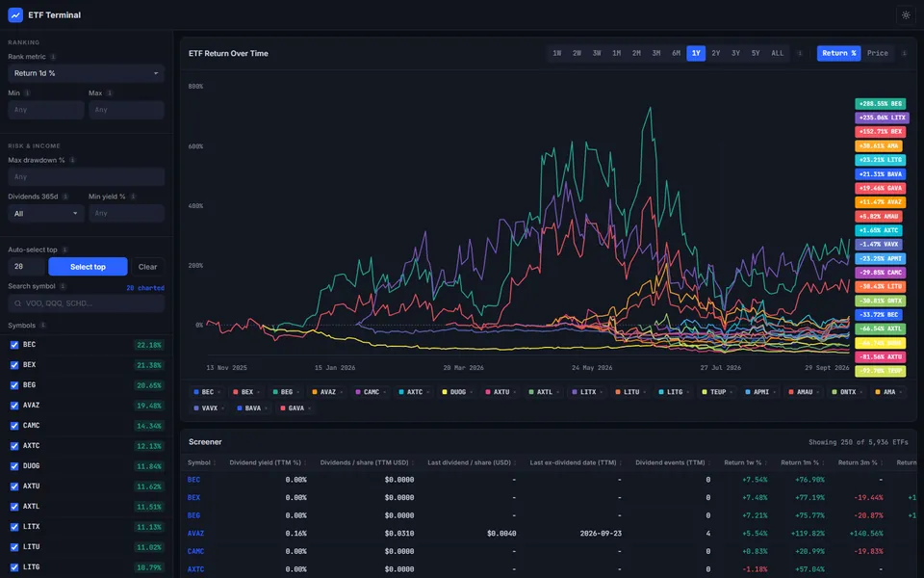Open the Search symbol info icon
924x578 pixels.
63,286
